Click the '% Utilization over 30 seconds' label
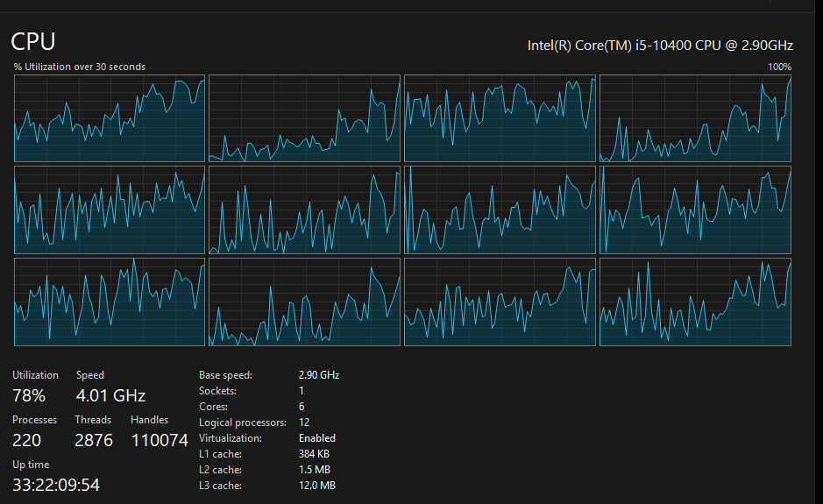Viewport: 823px width, 504px height. click(x=80, y=67)
